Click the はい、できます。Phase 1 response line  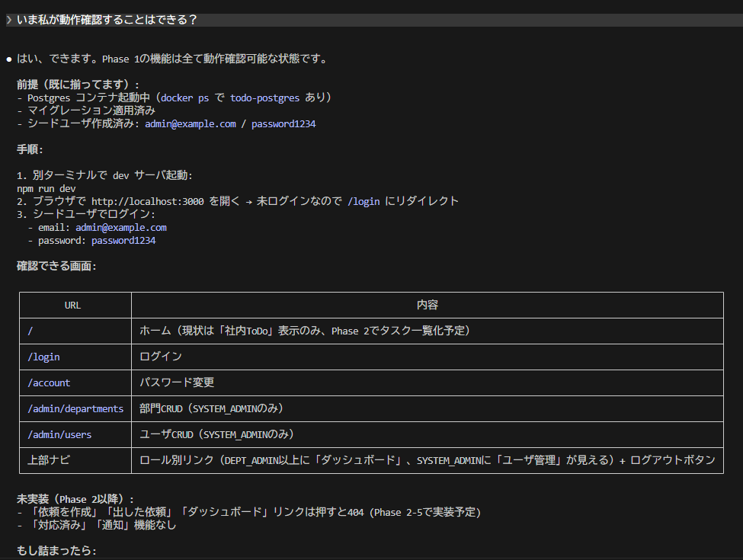172,59
